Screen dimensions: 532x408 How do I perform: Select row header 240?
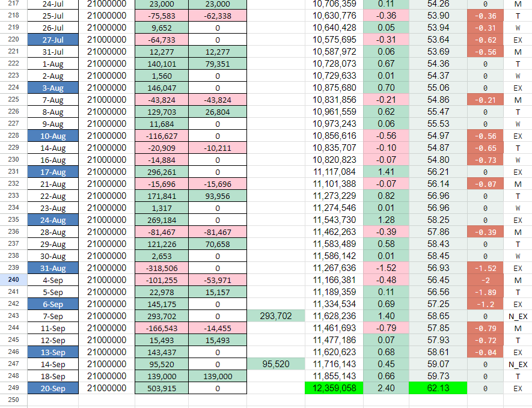pos(14,280)
